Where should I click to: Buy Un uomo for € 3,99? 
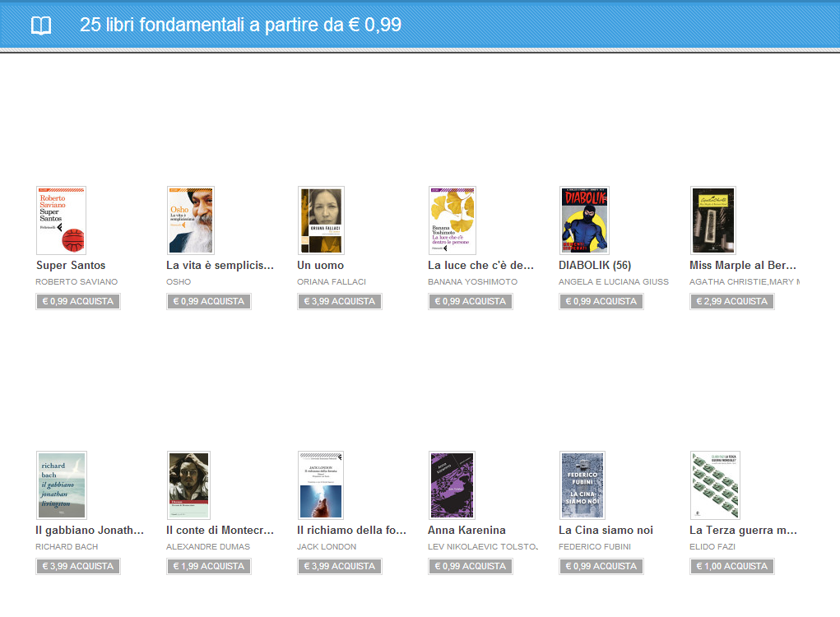[340, 302]
